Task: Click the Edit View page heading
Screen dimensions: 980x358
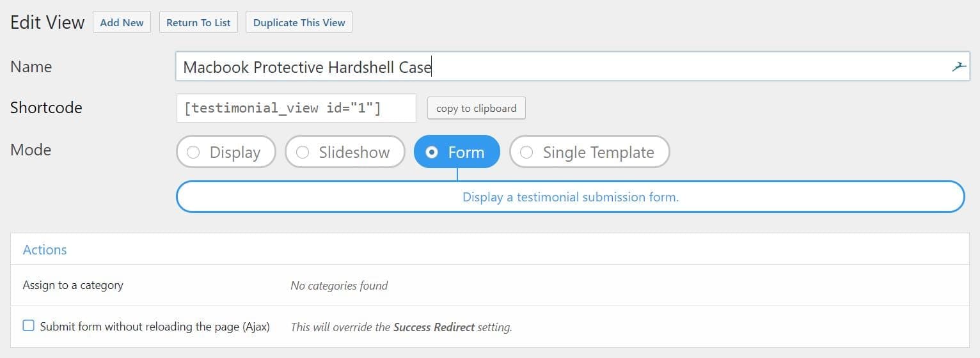Action: pyautogui.click(x=47, y=22)
